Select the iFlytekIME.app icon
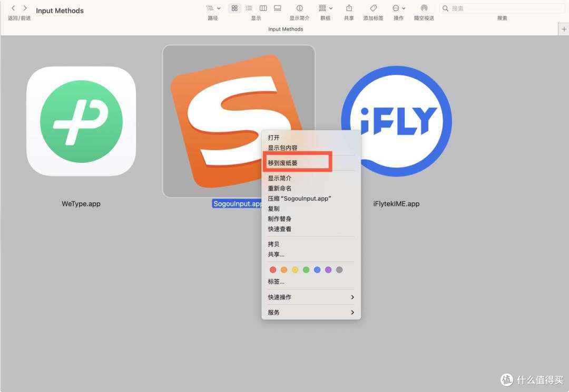This screenshot has width=569, height=392. (x=396, y=121)
